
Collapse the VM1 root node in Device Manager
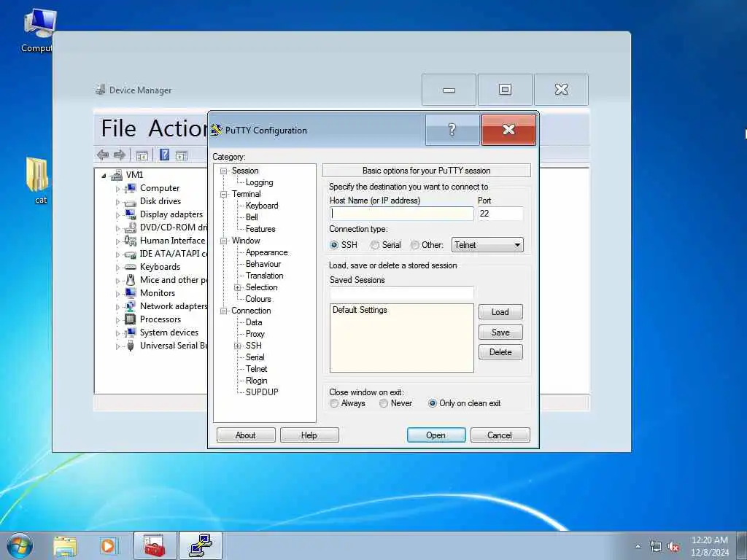[104, 176]
